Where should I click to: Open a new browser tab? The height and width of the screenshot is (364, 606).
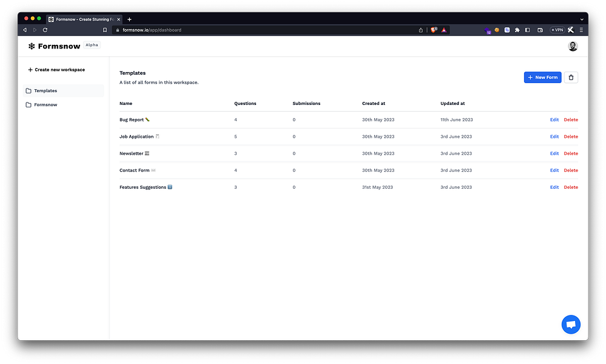pos(129,19)
